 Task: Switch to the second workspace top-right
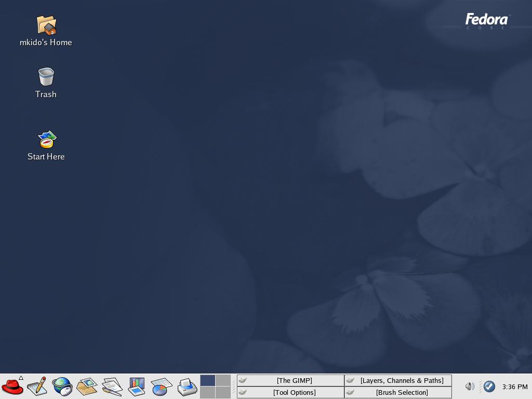223,380
